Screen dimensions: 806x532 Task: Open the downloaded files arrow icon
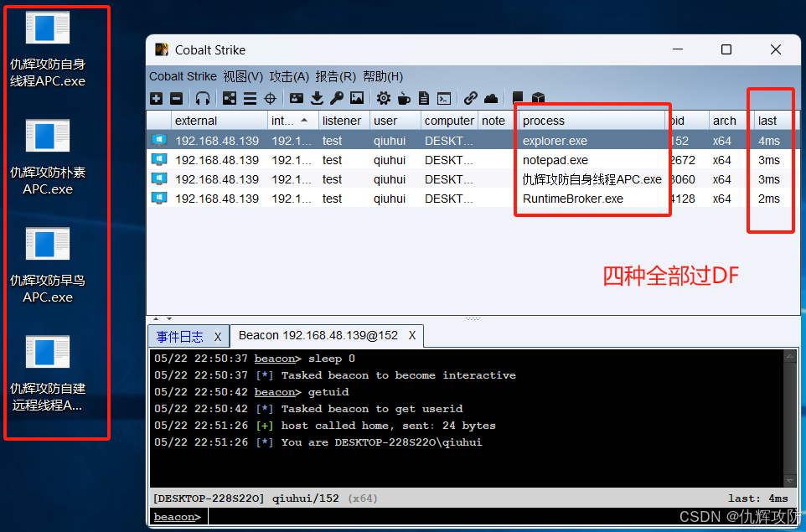tap(318, 98)
